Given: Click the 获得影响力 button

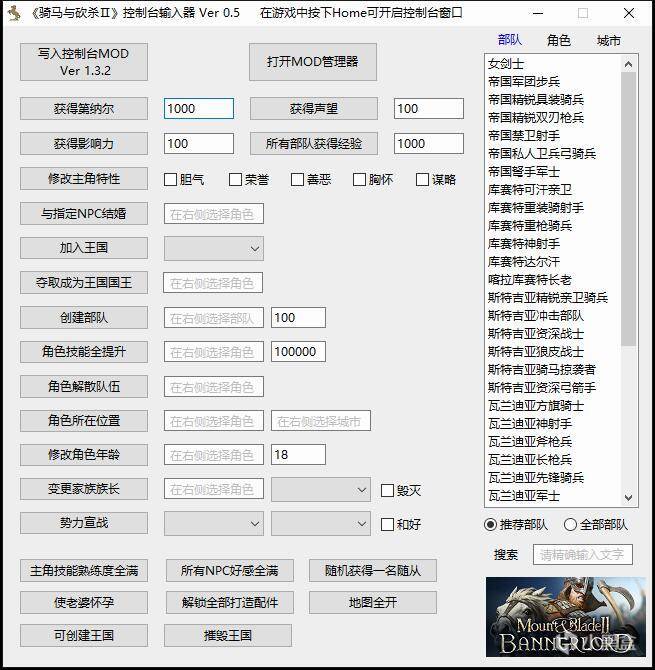Looking at the screenshot, I should coord(84,144).
